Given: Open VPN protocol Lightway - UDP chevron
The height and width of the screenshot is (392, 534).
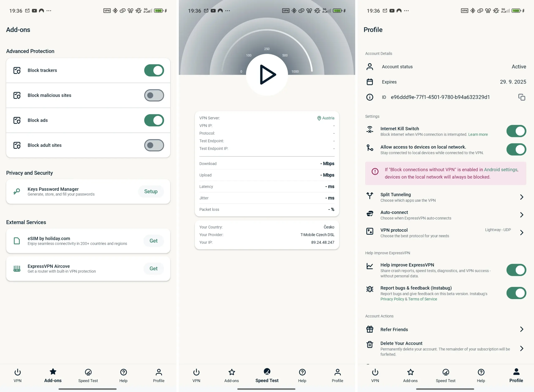Looking at the screenshot, I should pyautogui.click(x=521, y=233).
